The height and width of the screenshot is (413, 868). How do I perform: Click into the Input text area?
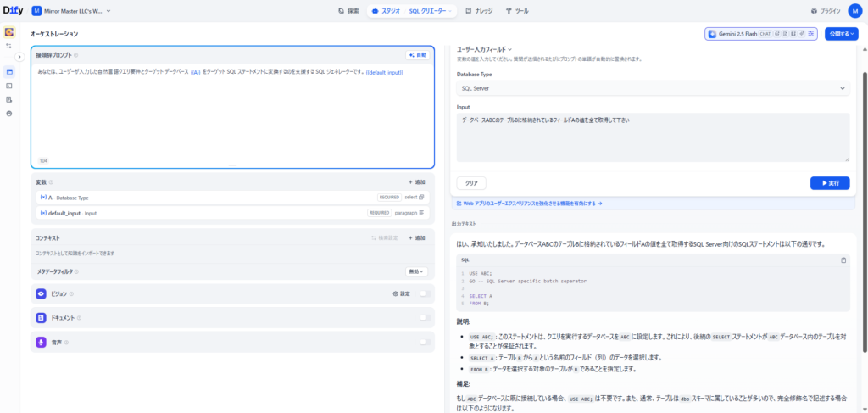coord(653,137)
